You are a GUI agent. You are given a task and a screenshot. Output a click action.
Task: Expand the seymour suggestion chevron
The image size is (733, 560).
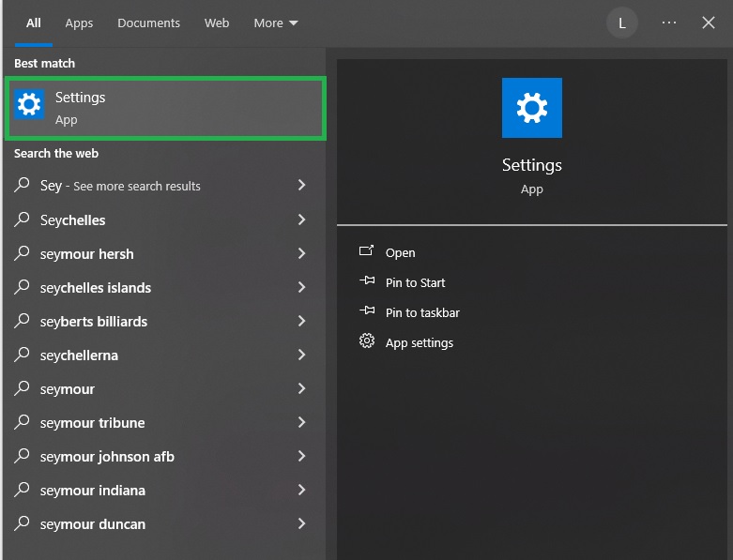coord(302,388)
